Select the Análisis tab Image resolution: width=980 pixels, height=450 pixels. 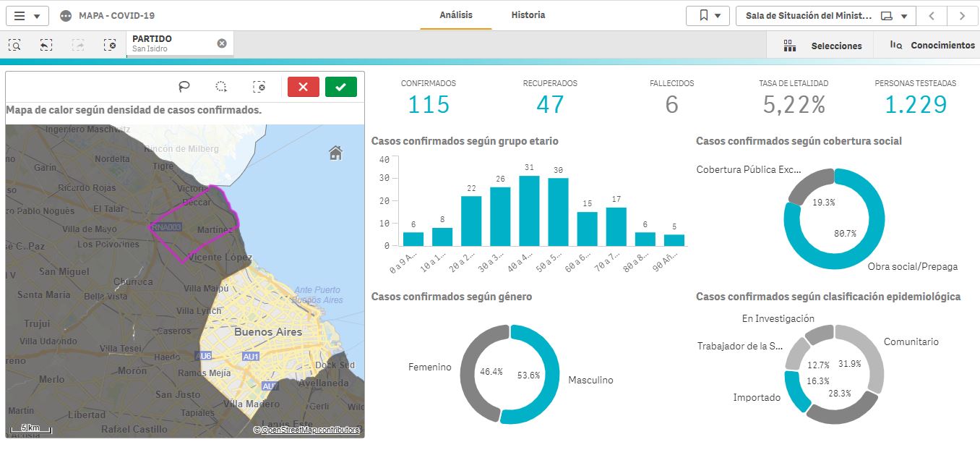coord(456,15)
